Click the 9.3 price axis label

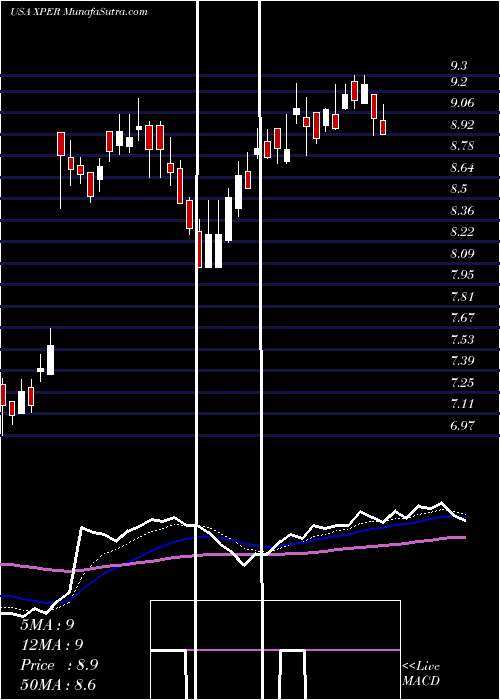click(458, 66)
